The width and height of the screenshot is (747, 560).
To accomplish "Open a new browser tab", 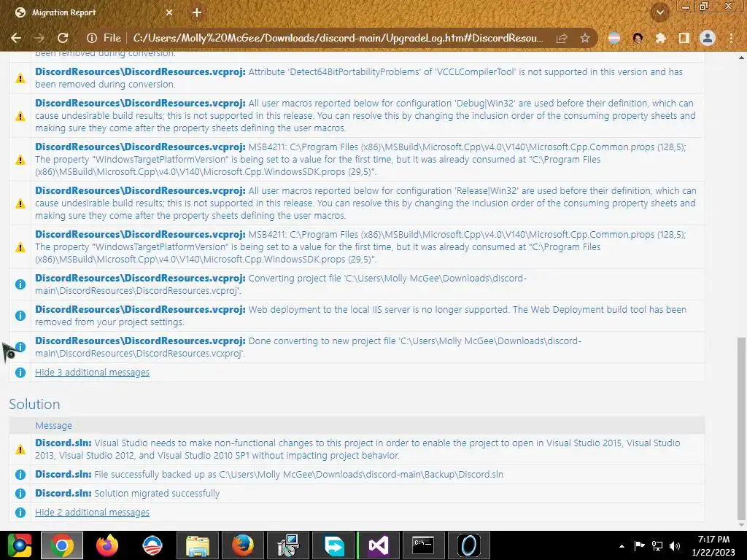I will (x=197, y=12).
